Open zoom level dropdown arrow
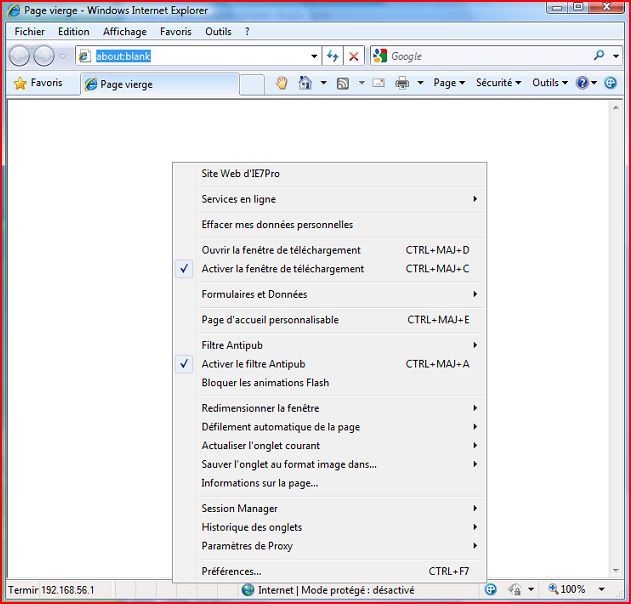The height and width of the screenshot is (604, 631). (x=602, y=590)
